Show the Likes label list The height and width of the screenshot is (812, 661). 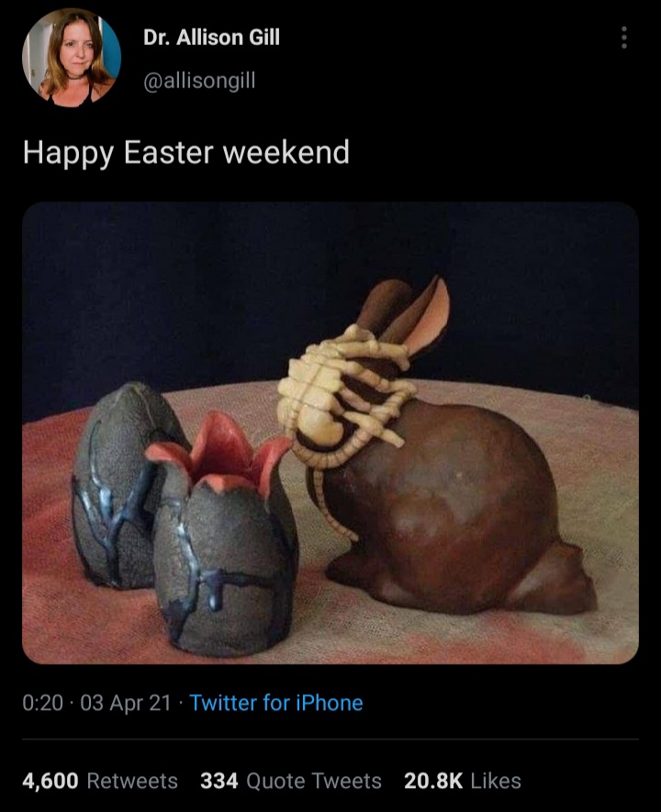[496, 782]
